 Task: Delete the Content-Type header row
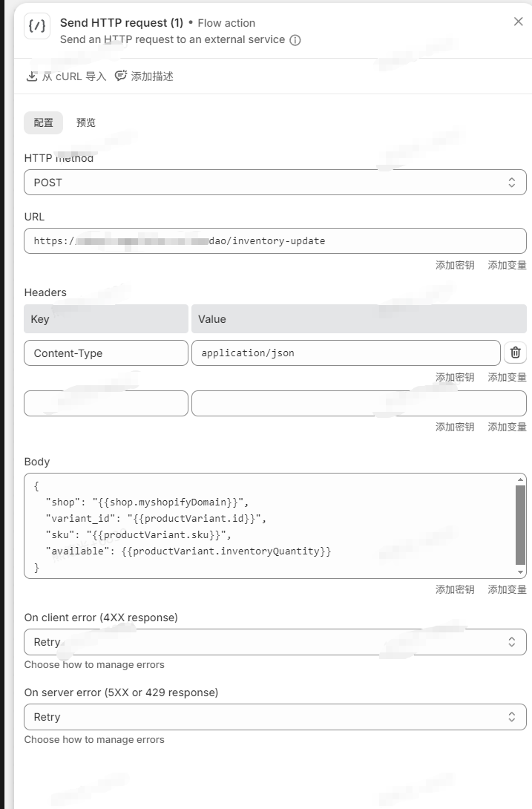[515, 353]
